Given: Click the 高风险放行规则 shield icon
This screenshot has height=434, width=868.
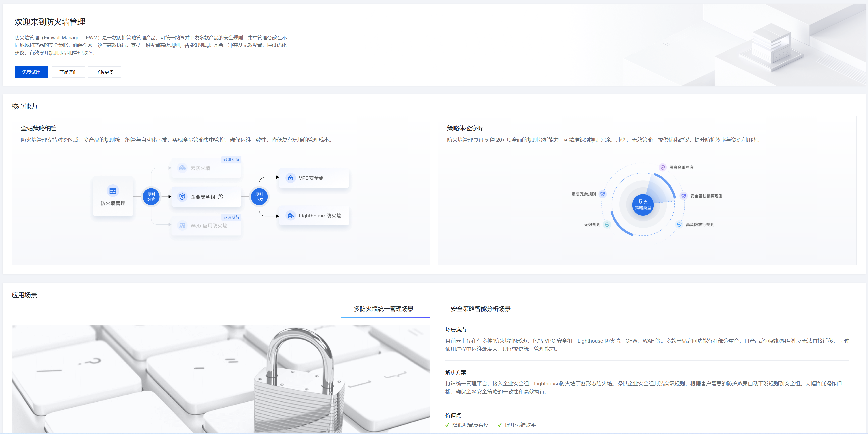Looking at the screenshot, I should click(x=679, y=224).
